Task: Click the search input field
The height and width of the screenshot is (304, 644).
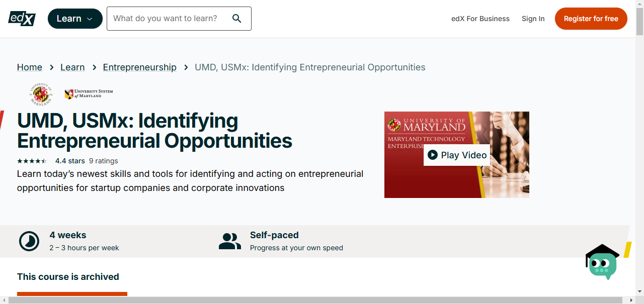Action: [171, 18]
